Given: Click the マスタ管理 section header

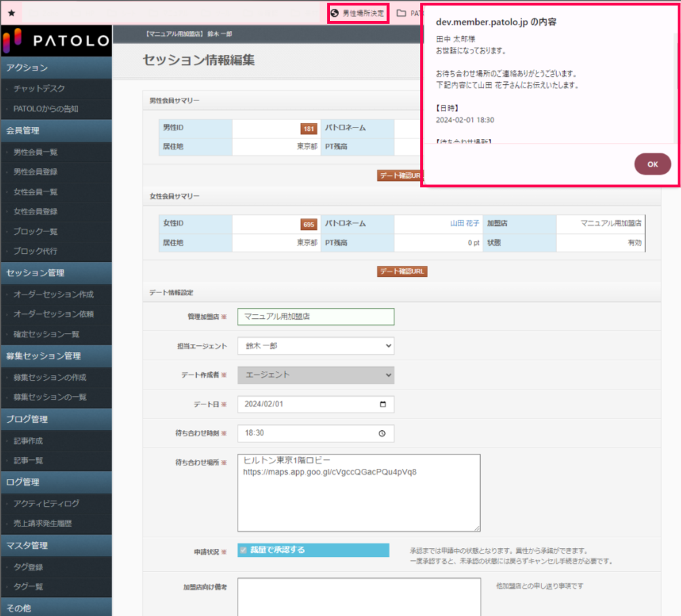Looking at the screenshot, I should [56, 545].
